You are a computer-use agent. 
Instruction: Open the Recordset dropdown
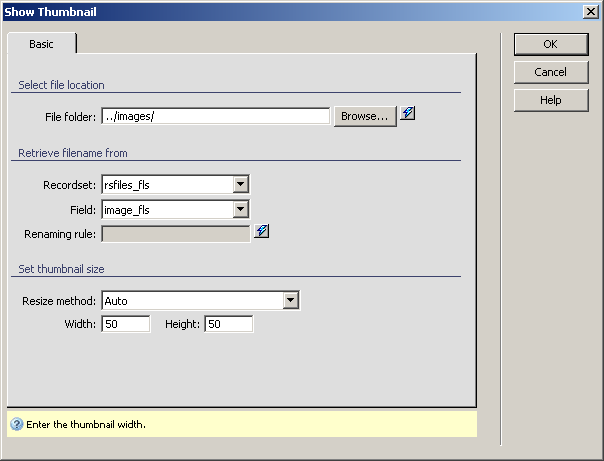tap(240, 184)
